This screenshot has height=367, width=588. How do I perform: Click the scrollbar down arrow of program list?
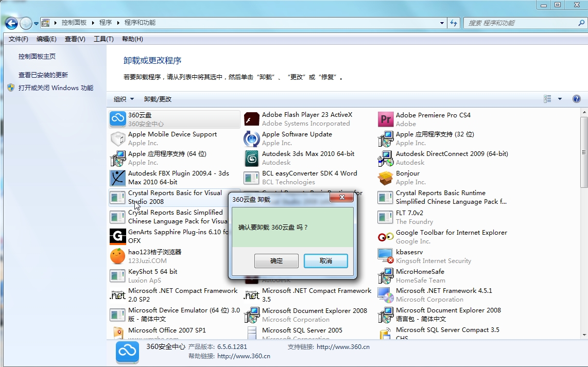[x=584, y=335]
